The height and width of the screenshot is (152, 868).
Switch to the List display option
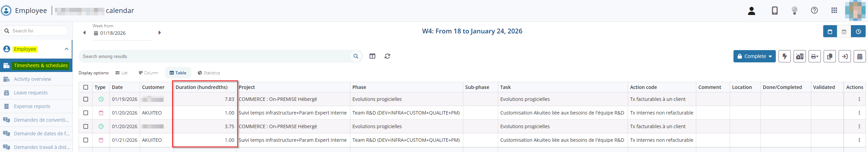pos(121,73)
